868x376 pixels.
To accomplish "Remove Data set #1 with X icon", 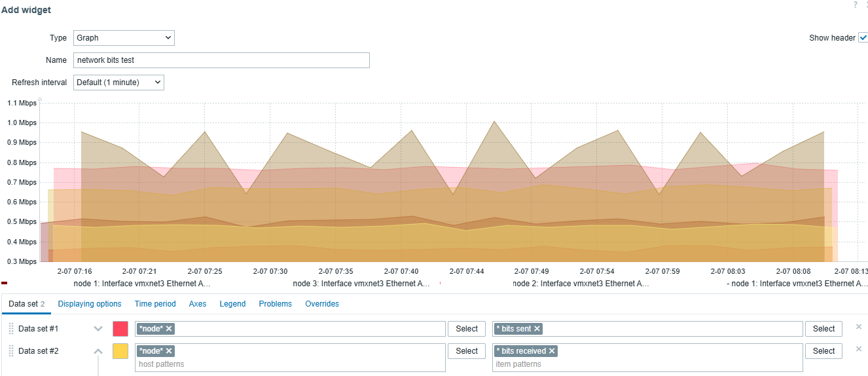I will pos(858,327).
